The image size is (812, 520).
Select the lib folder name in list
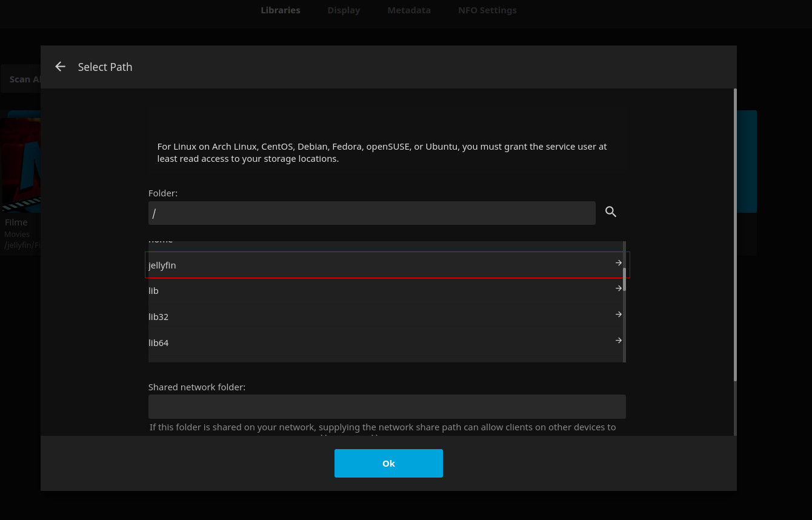(153, 291)
